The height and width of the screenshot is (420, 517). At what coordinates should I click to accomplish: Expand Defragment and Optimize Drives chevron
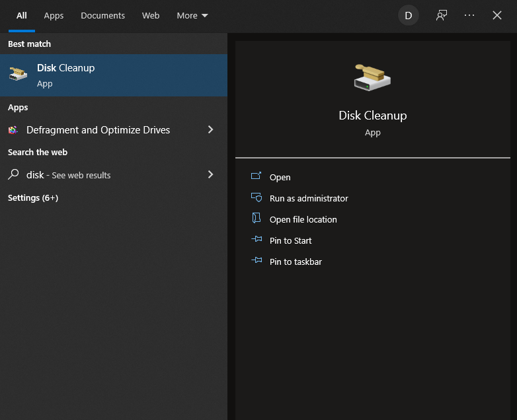coord(210,129)
